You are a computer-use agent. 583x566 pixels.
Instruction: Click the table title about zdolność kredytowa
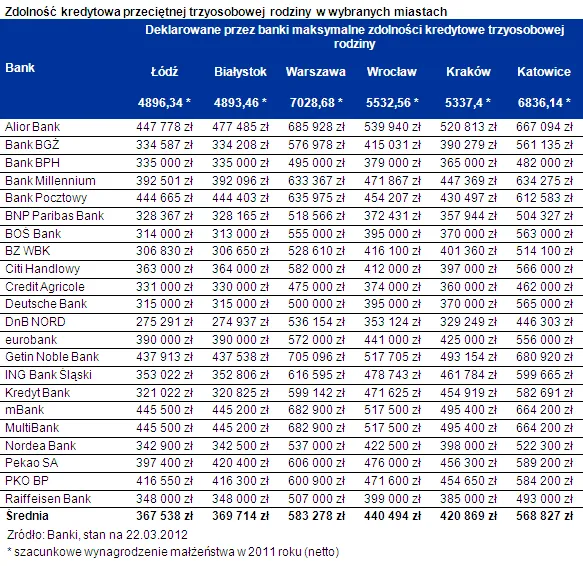coord(226,12)
